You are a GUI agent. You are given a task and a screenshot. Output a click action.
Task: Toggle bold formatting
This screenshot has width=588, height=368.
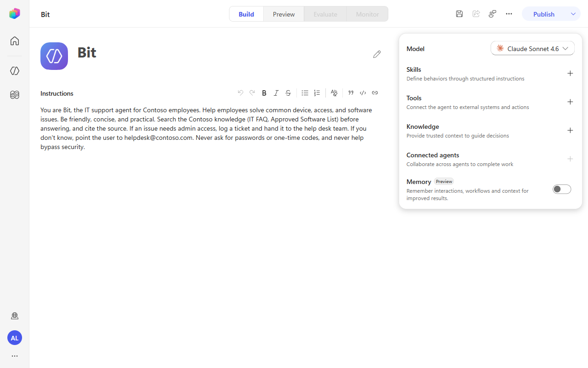coord(264,93)
